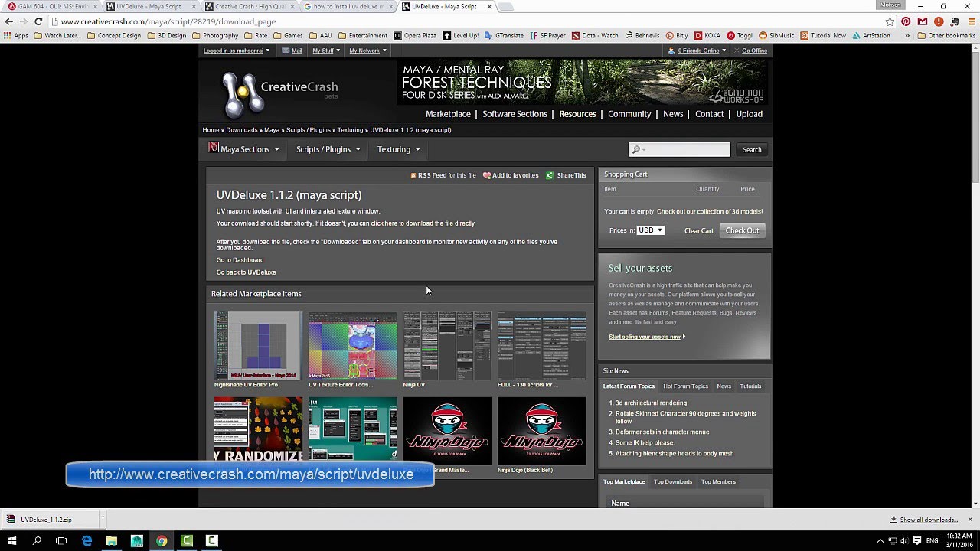Switch to Chrome taskbar icon
The image size is (980, 551).
[162, 541]
